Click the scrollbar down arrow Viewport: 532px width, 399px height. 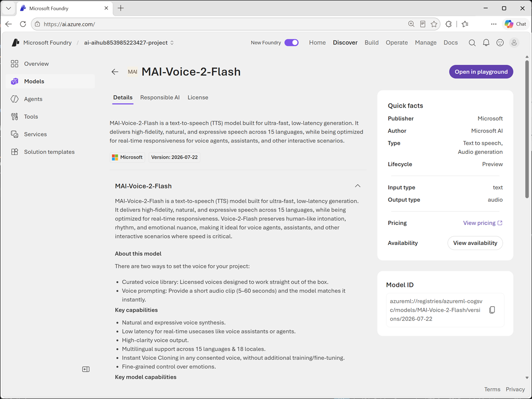point(527,378)
